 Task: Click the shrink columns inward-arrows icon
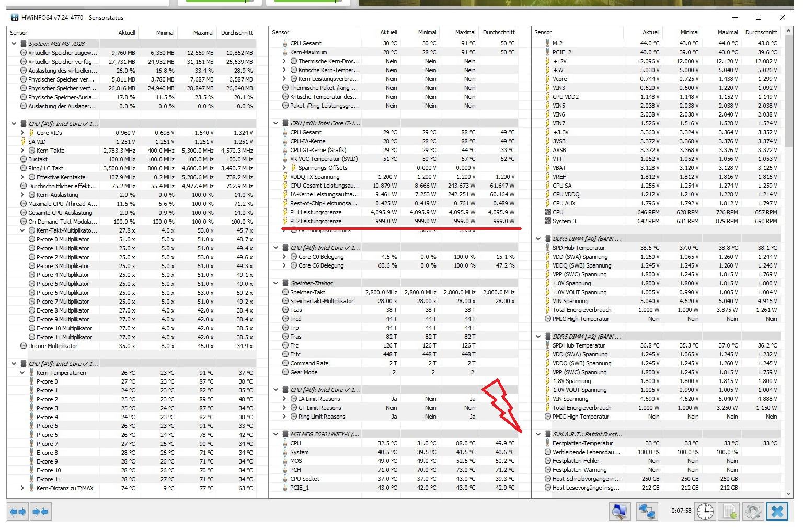tap(40, 512)
